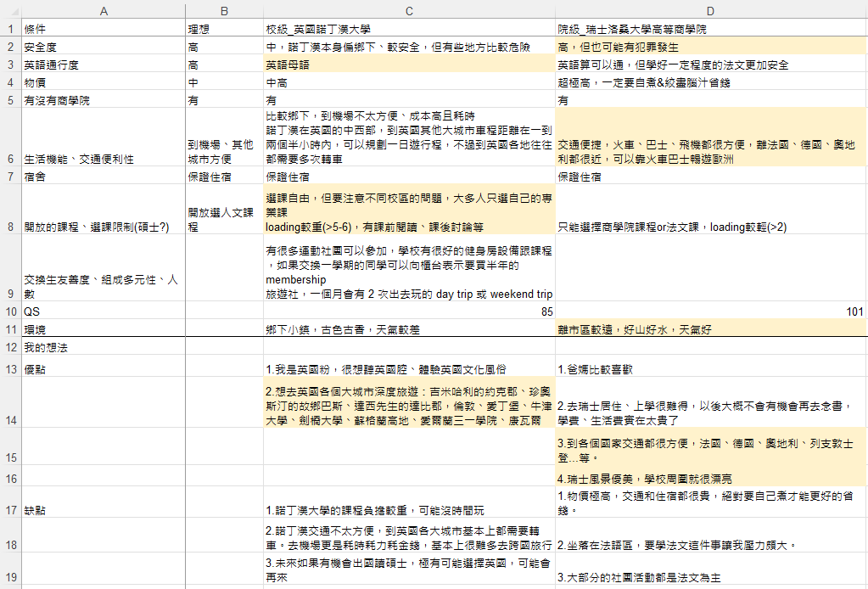This screenshot has height=589, width=868.
Task: Click the 安全度 cell
Action: [x=104, y=46]
